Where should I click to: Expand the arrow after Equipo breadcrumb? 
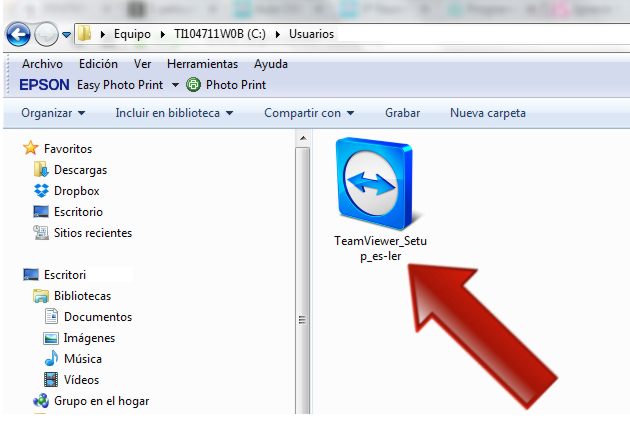[162, 35]
